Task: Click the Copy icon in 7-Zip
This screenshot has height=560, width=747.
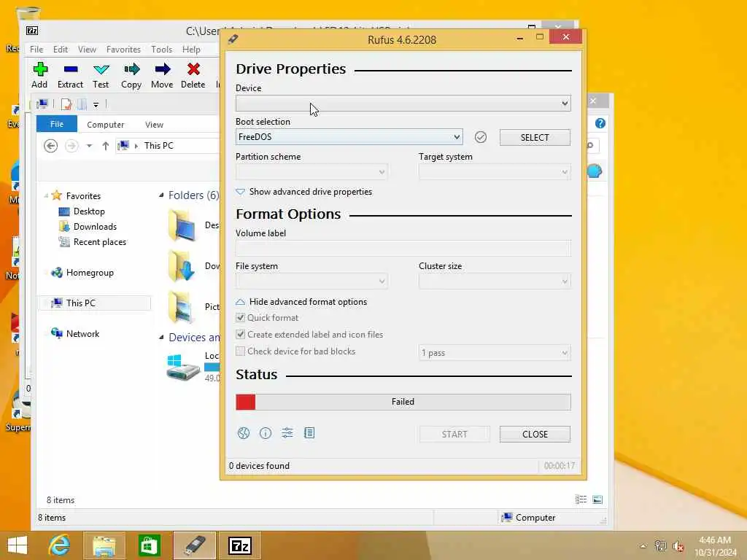Action: pos(131,69)
